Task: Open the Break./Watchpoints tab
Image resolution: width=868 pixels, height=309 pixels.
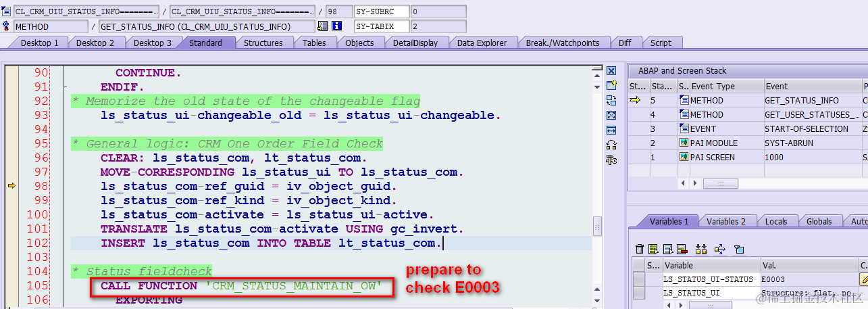Action: pos(563,43)
